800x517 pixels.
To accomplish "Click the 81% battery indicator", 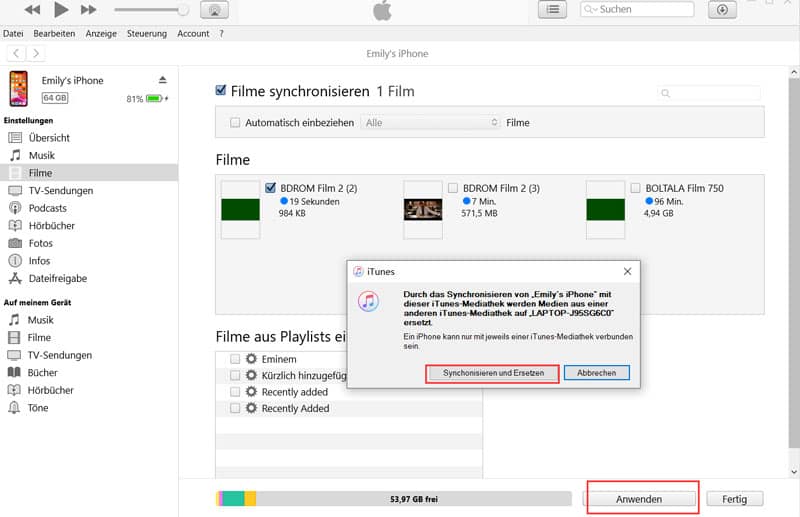I will [x=147, y=99].
